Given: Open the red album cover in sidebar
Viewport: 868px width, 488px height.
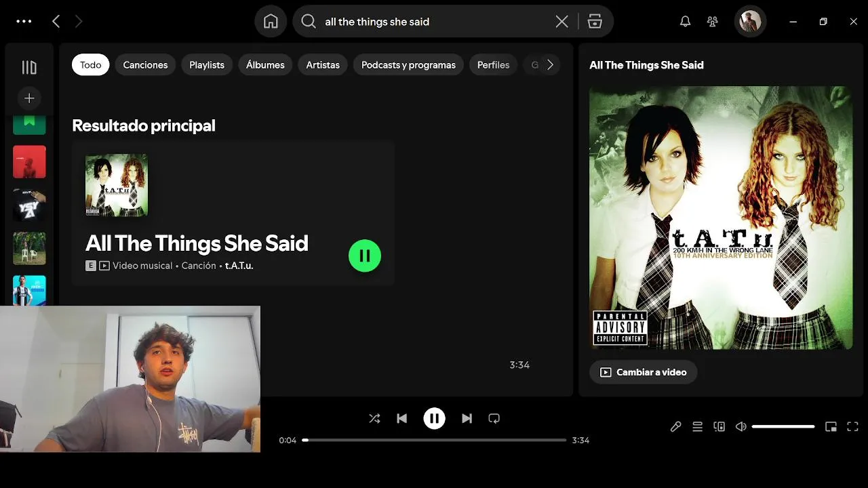Looking at the screenshot, I should click(29, 162).
